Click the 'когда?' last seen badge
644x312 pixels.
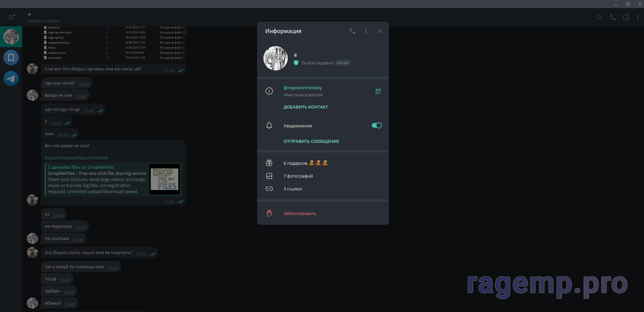343,63
